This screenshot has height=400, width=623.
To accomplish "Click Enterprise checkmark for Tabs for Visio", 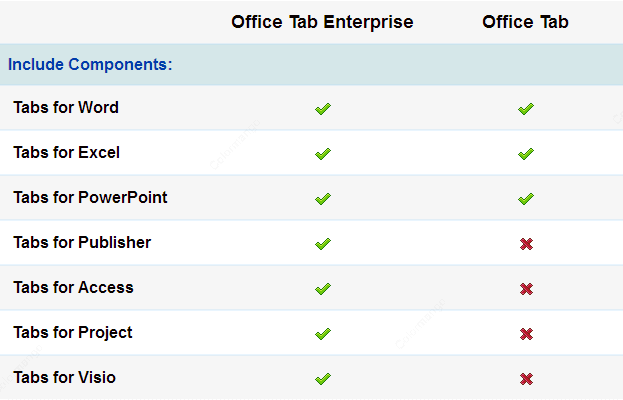I will tap(323, 379).
